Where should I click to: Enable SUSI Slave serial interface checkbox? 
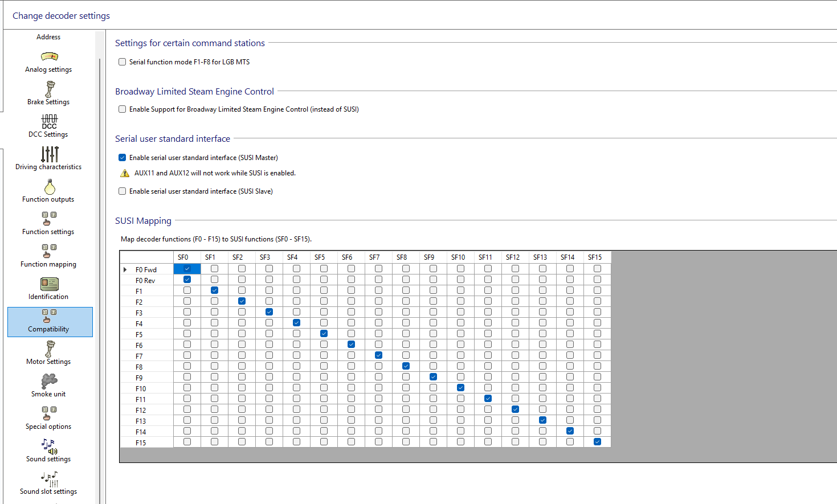[122, 191]
